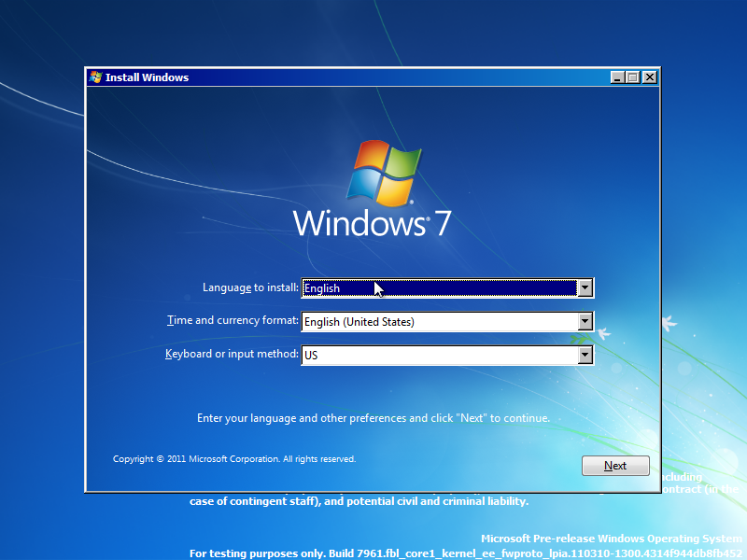
Task: Click the Build 7961 testing purposes text
Action: tap(465, 553)
